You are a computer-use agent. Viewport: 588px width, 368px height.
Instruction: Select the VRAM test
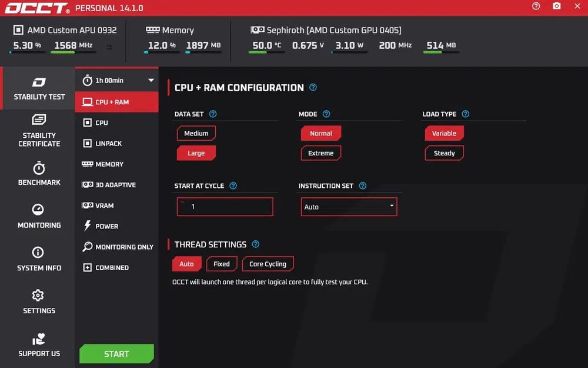coord(116,205)
